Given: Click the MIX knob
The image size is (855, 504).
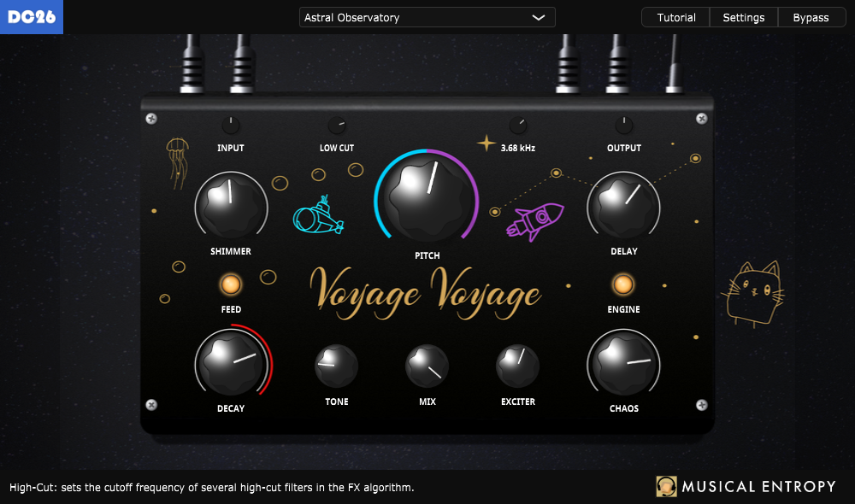Looking at the screenshot, I should [427, 366].
